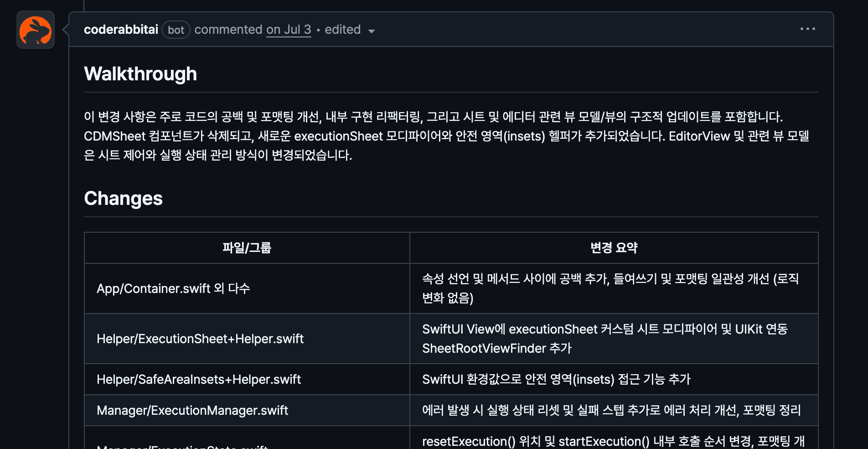This screenshot has width=868, height=449.
Task: Click the "bot" badge next to coderabbitai
Action: [176, 30]
